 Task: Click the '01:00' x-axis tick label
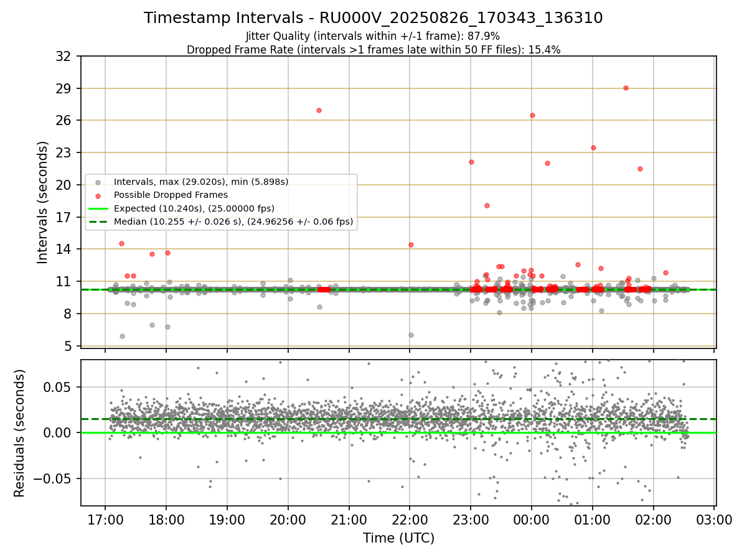(x=593, y=519)
